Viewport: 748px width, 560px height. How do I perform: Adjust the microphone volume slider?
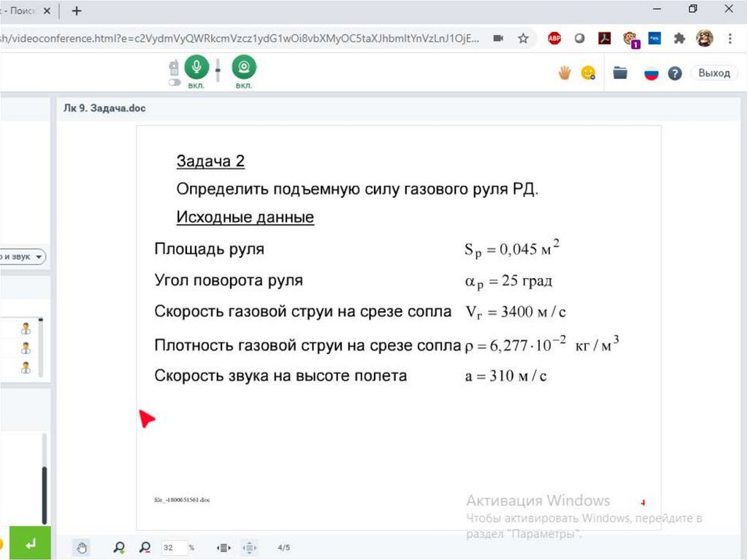click(218, 70)
